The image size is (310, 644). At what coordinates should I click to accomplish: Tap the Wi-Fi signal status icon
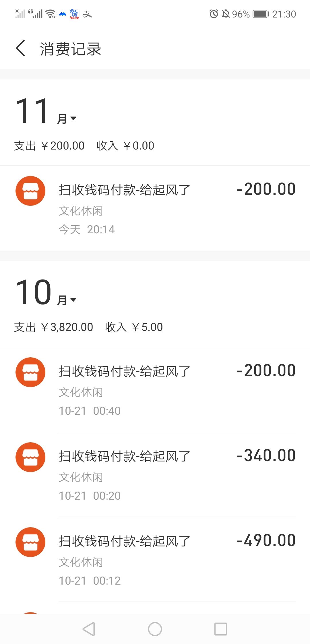click(x=51, y=14)
